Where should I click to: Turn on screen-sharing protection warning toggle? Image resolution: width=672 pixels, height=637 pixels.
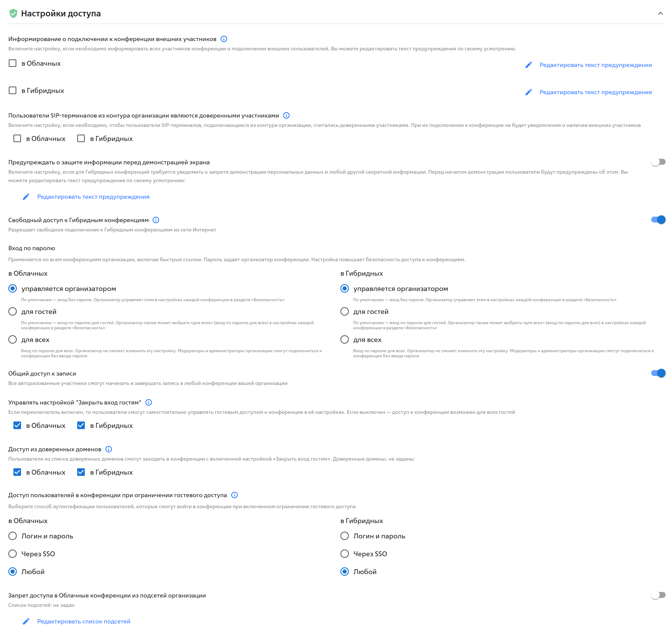click(x=658, y=162)
